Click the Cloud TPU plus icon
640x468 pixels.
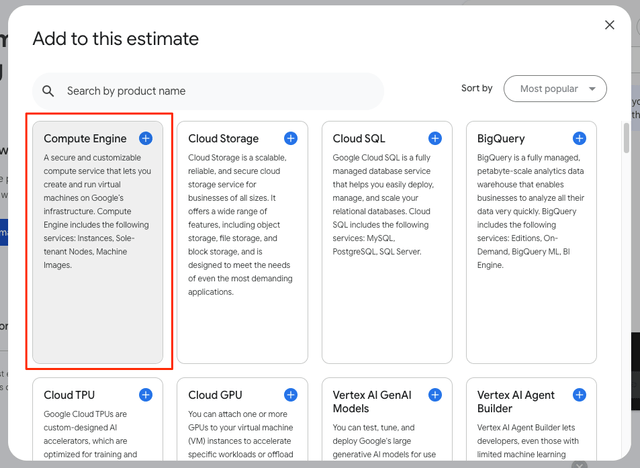146,395
